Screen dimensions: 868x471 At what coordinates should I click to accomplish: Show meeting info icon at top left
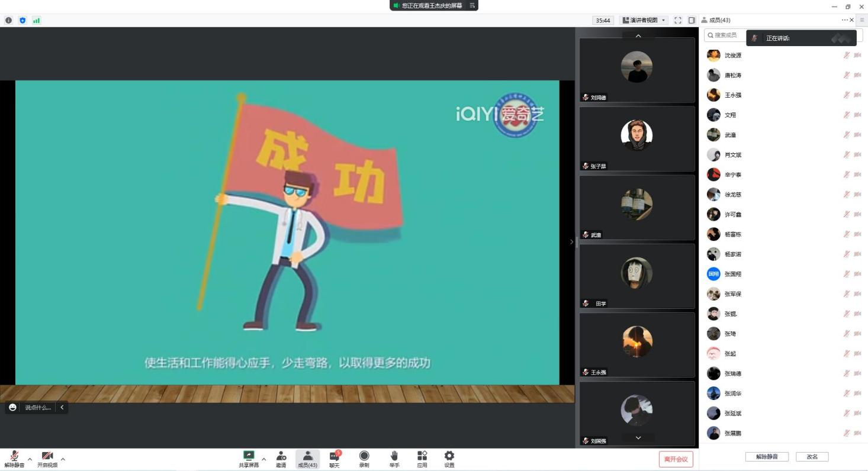pos(8,20)
